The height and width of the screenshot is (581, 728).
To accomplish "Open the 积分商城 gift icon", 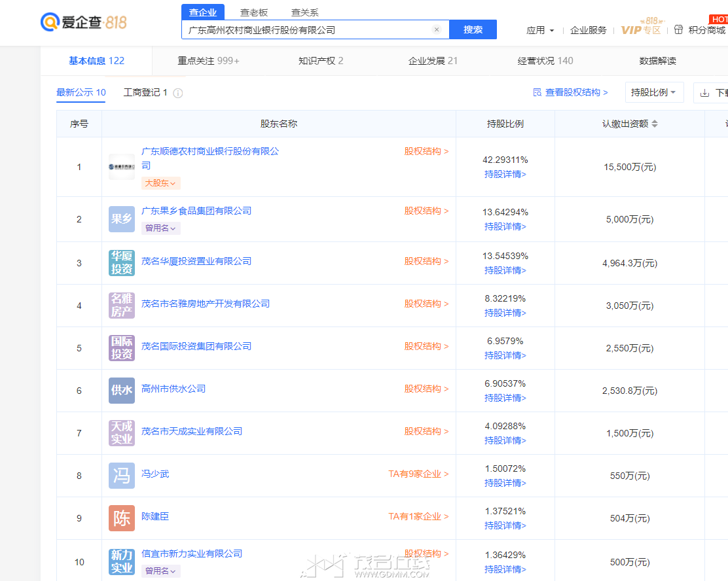I will click(x=678, y=29).
